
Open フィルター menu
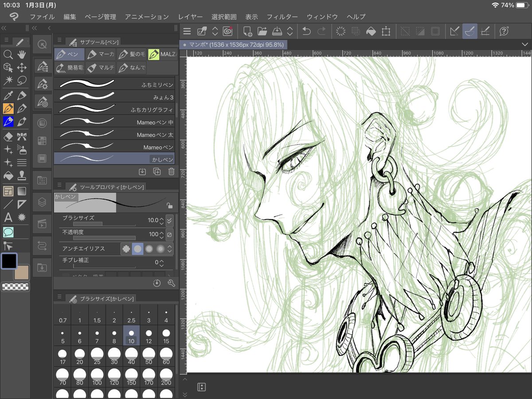(x=282, y=17)
